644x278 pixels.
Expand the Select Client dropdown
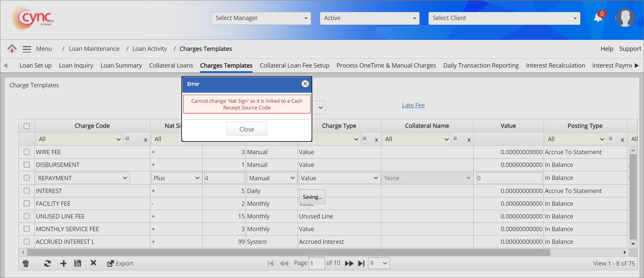504,18
